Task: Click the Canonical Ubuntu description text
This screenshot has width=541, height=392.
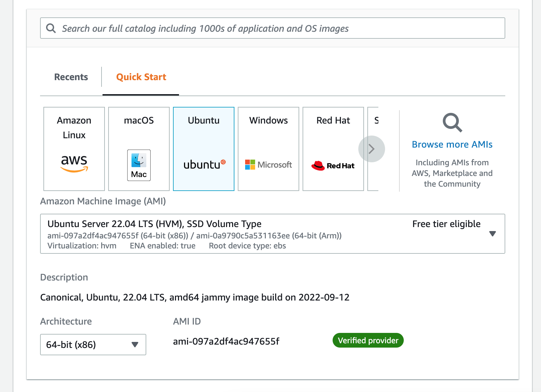Action: 195,298
